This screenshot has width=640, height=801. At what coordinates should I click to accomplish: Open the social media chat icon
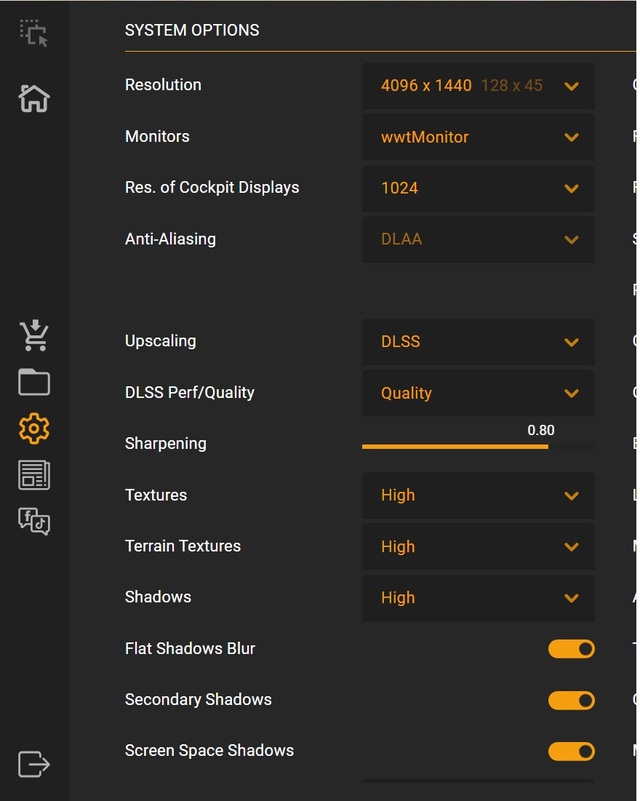pyautogui.click(x=34, y=521)
